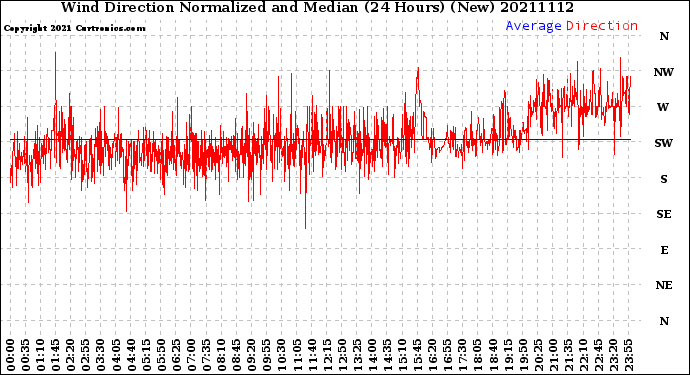Screen dimensions: 690x375
Task: Click the 07:00 time label
Action: pos(191,355)
